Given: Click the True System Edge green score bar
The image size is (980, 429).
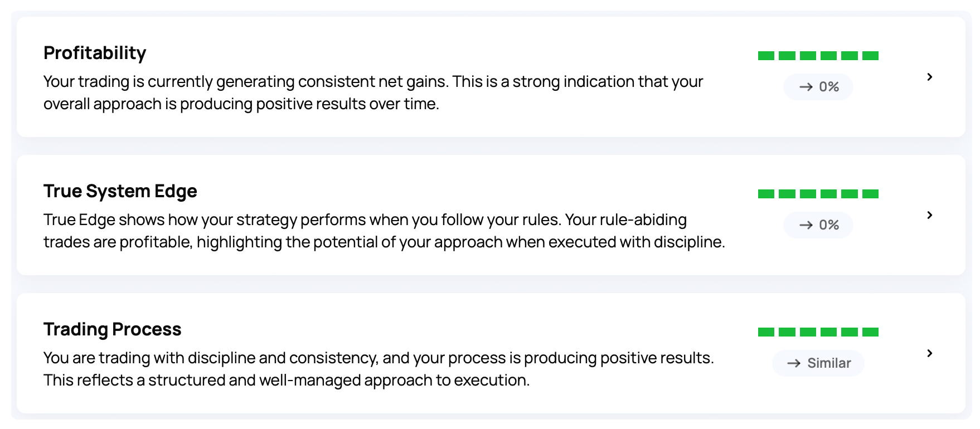Looking at the screenshot, I should [x=818, y=194].
